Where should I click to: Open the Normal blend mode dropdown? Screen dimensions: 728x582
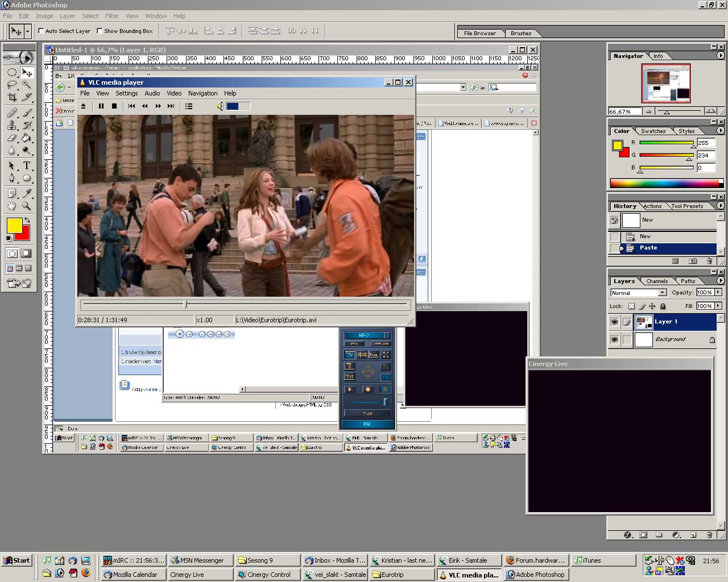coord(662,293)
